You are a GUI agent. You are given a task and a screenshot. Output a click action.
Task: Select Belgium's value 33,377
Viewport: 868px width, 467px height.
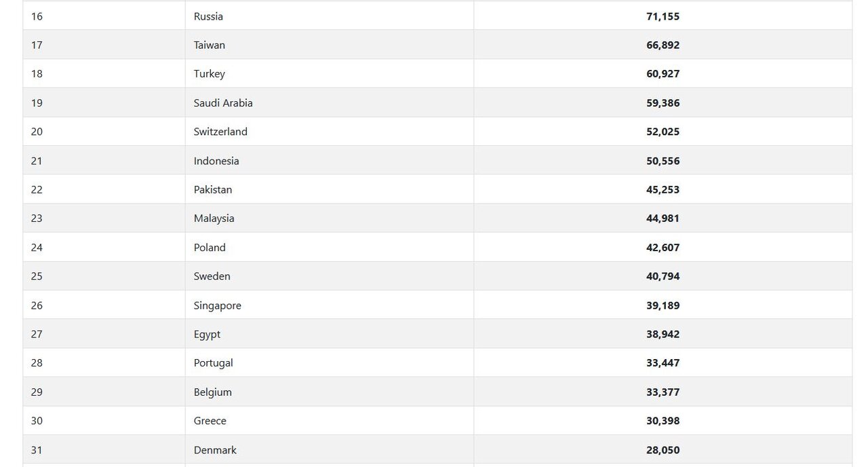(663, 392)
